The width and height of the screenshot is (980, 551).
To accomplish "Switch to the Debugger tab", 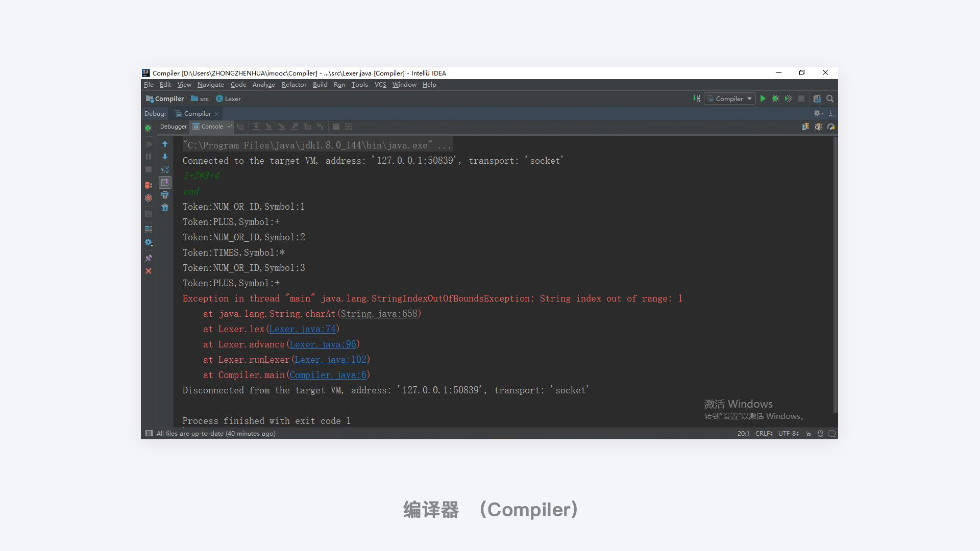I will [174, 127].
